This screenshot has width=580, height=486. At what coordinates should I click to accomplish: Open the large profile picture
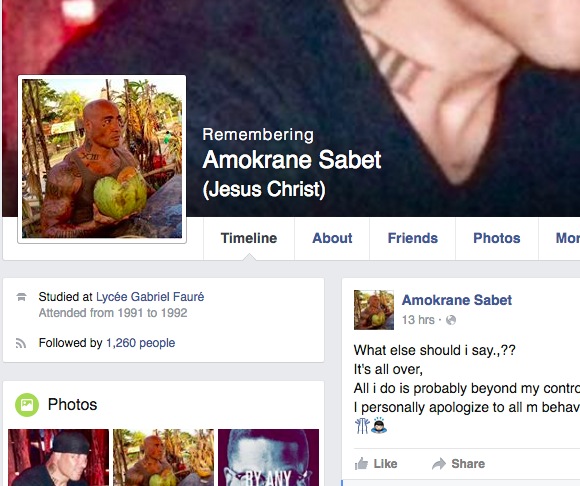[x=102, y=159]
